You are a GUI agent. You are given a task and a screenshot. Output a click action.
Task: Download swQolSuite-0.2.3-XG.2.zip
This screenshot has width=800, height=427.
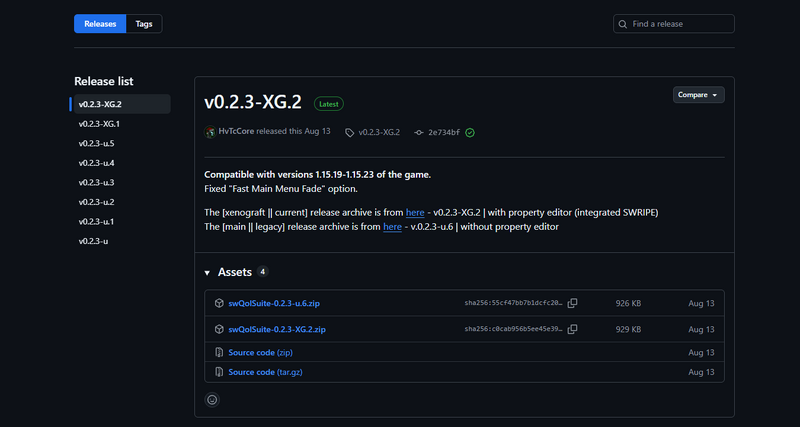tap(277, 330)
